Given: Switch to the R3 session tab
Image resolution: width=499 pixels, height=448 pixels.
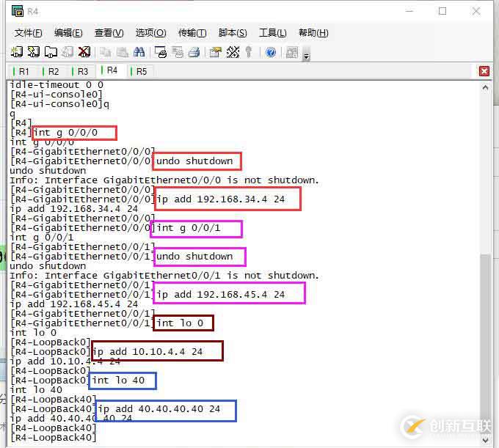Looking at the screenshot, I should [x=81, y=72].
